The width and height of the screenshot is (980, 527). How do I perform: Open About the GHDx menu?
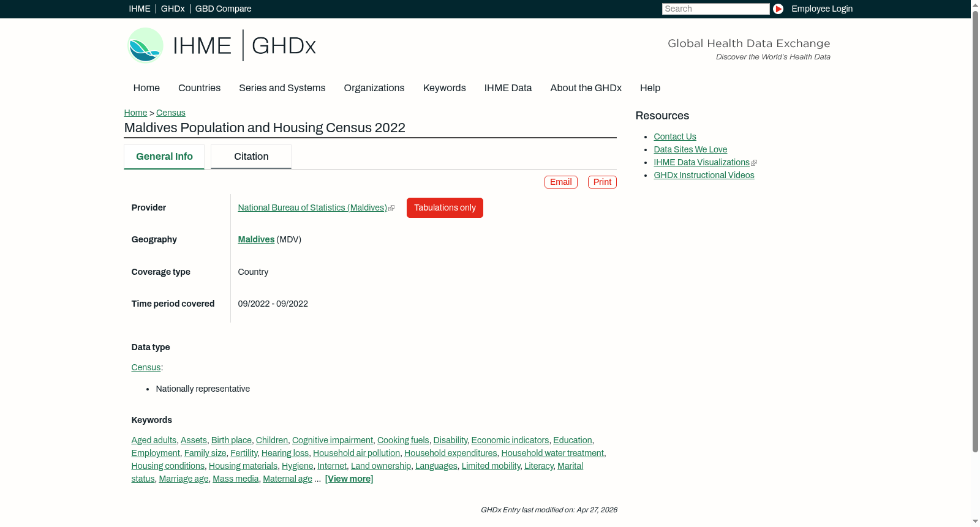586,88
